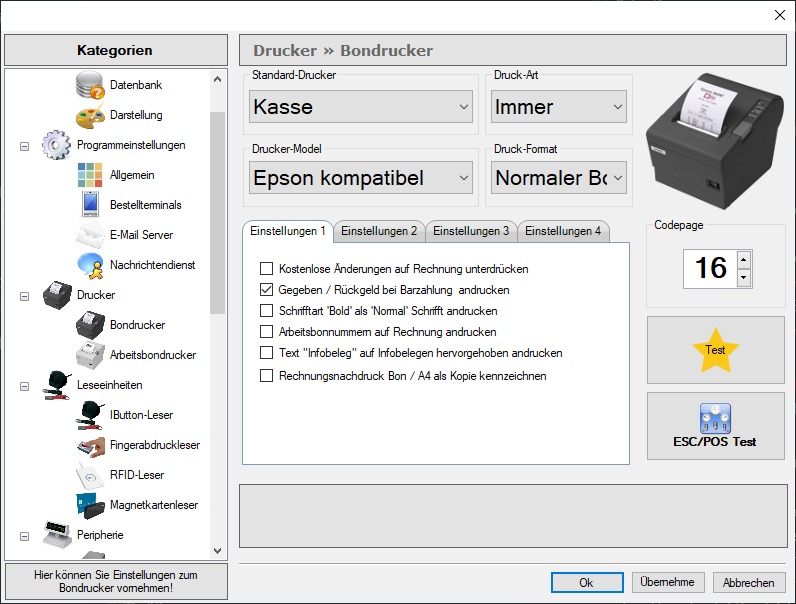This screenshot has width=796, height=604.
Task: Click the Codepage number field
Action: (710, 269)
